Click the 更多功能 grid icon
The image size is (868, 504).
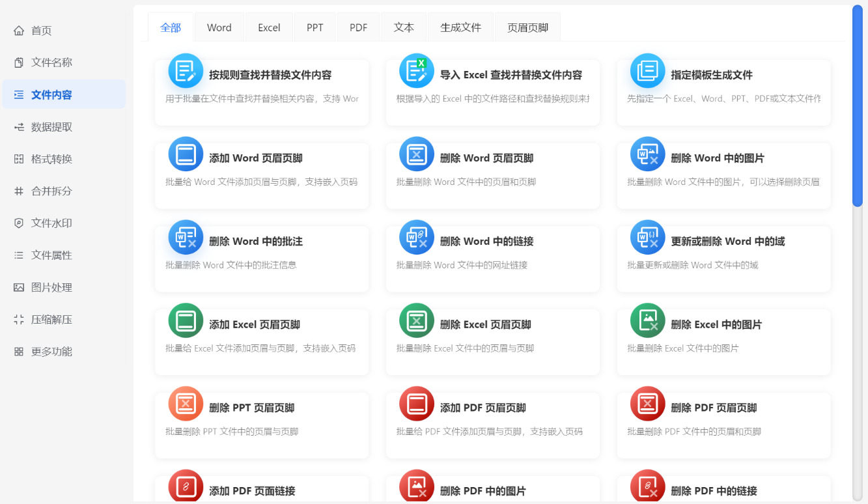(19, 352)
